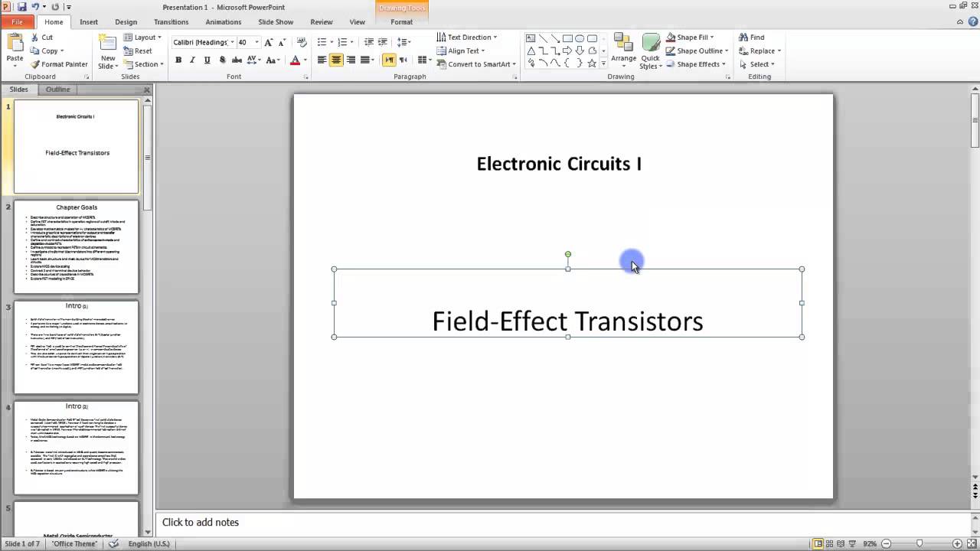The height and width of the screenshot is (551, 980).
Task: Expand the Shapes gallery More arrow
Action: [603, 64]
